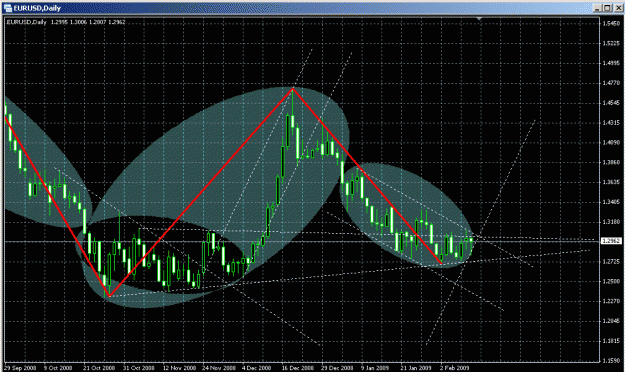The image size is (625, 372).
Task: Click the 1.3860 price scale label
Action: pos(611,162)
